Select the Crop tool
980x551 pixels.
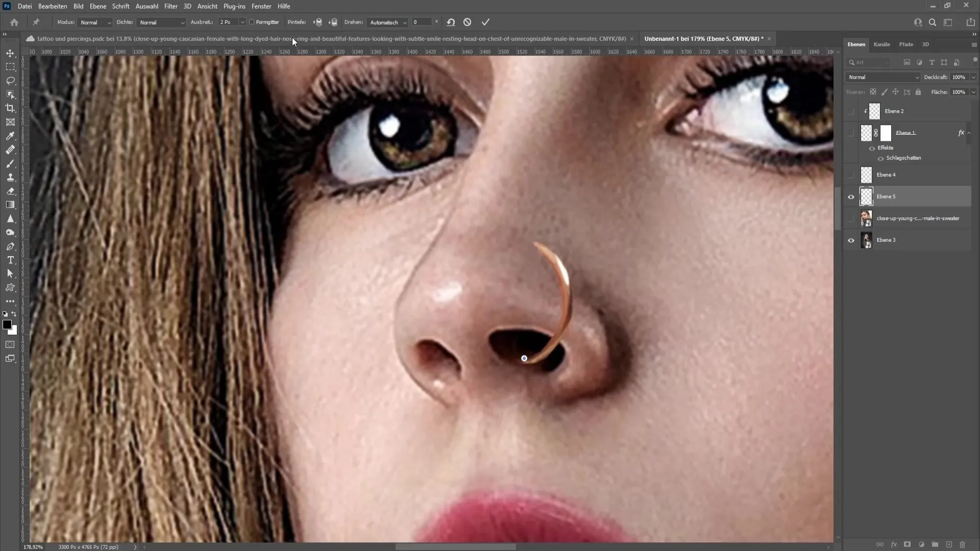point(10,108)
